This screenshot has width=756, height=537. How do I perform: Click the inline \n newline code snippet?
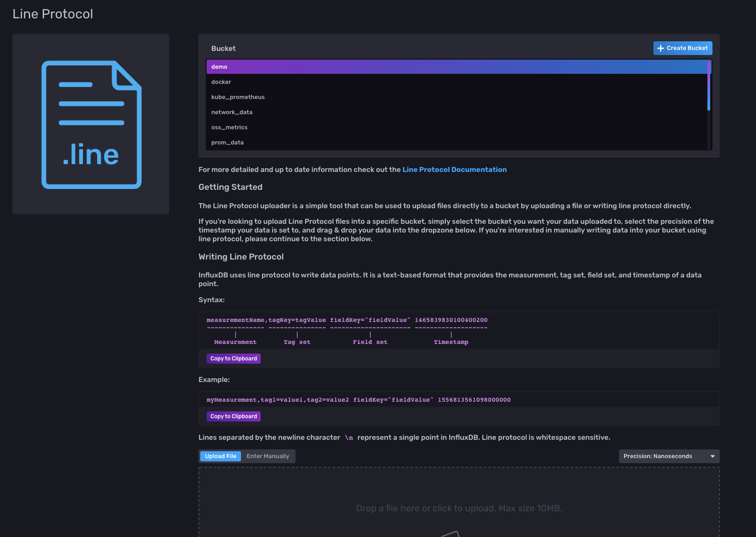click(350, 437)
